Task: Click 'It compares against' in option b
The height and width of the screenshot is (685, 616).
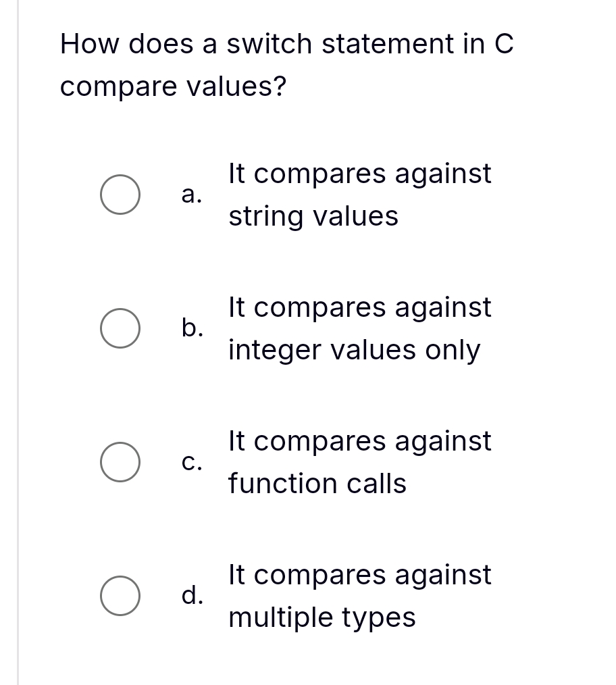Action: point(360,307)
